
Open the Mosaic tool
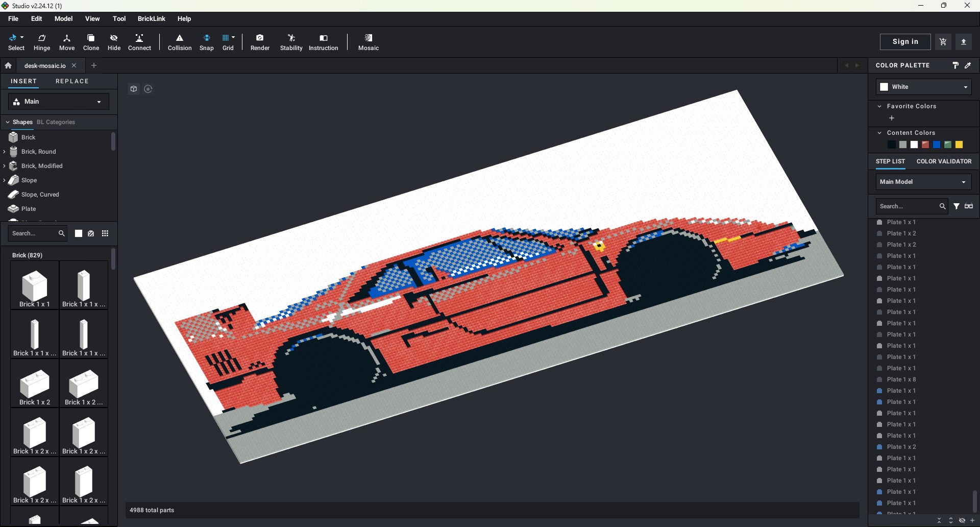[368, 42]
